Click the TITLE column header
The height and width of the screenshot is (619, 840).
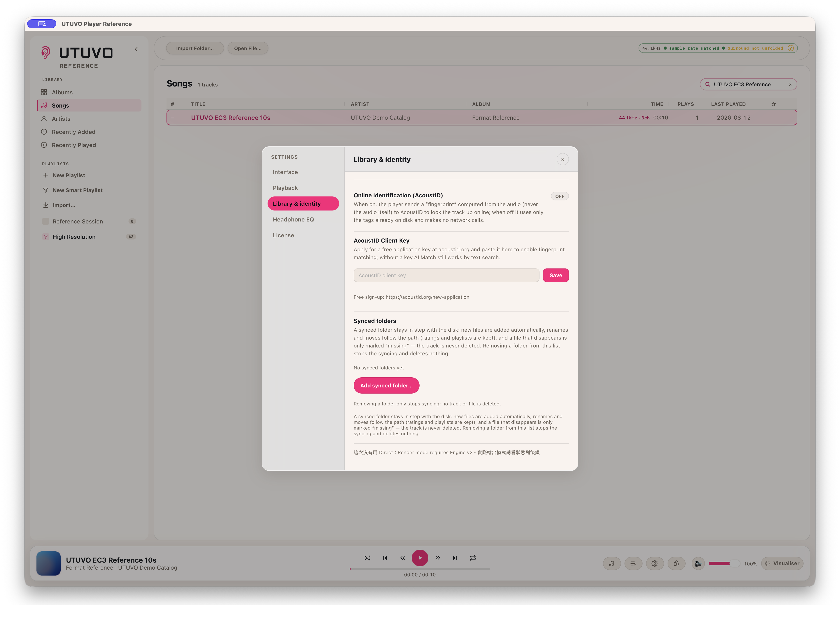tap(198, 104)
